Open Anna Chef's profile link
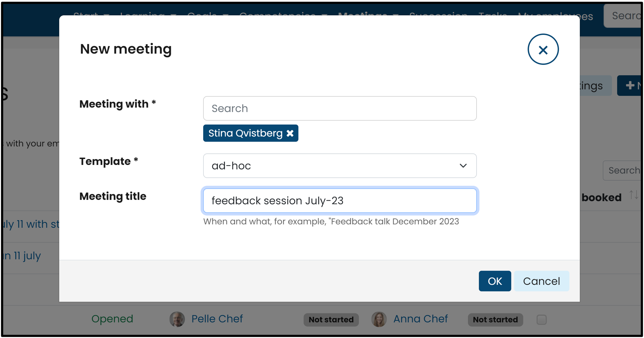 coord(421,319)
